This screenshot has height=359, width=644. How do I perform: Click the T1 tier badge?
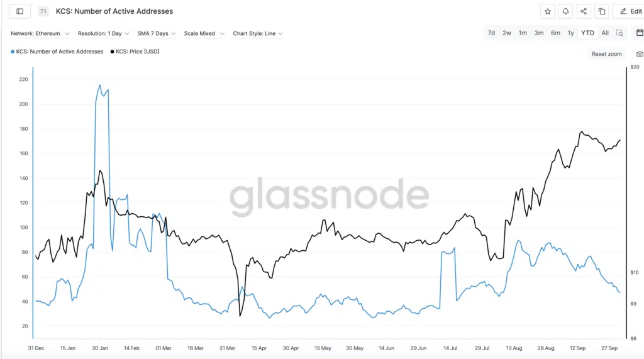pyautogui.click(x=43, y=11)
